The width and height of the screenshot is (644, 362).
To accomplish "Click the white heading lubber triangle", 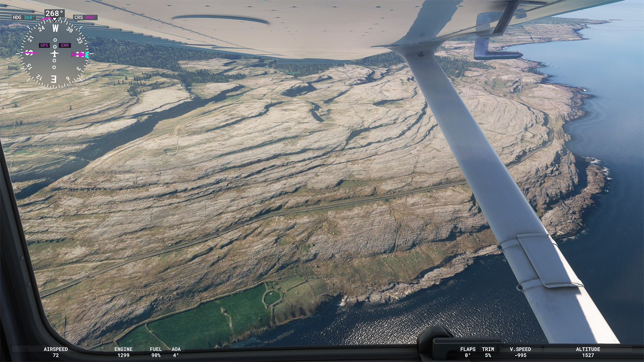I will click(54, 20).
